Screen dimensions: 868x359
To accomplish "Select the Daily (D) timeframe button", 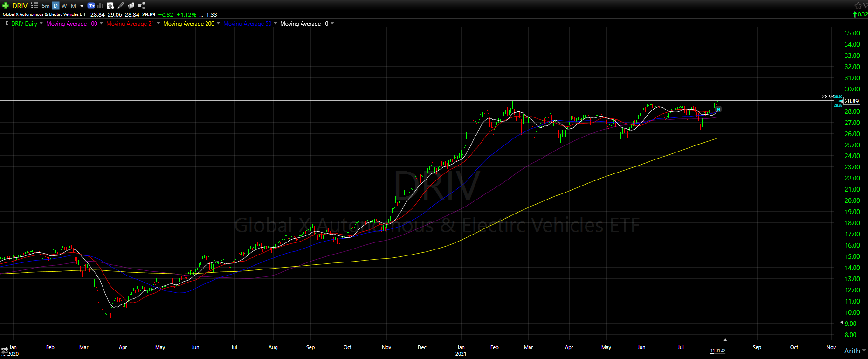I will pyautogui.click(x=55, y=6).
